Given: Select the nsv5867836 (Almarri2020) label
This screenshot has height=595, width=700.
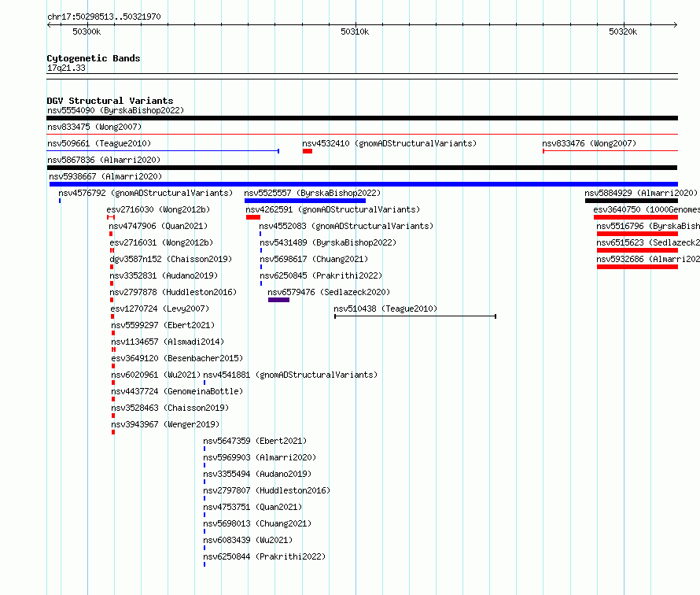Looking at the screenshot, I should click(104, 160).
